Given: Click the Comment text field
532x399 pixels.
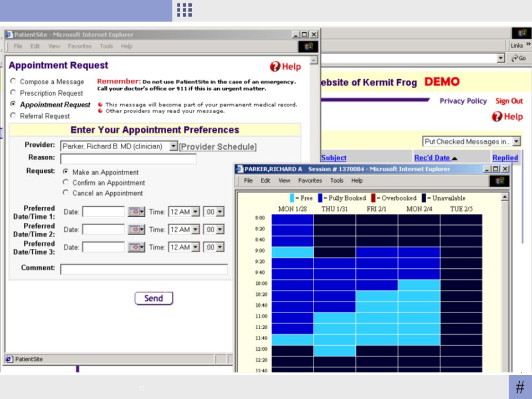Looking at the screenshot, I should click(x=144, y=269).
